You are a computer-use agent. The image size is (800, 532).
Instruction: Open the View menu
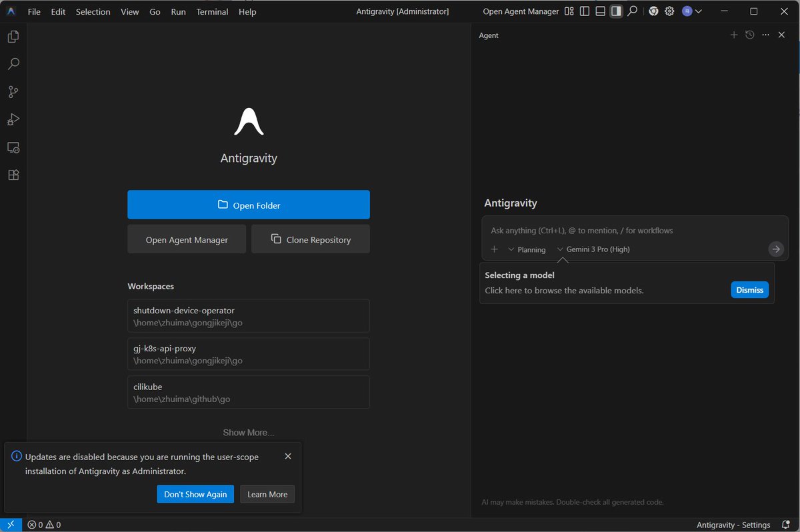[x=130, y=11]
